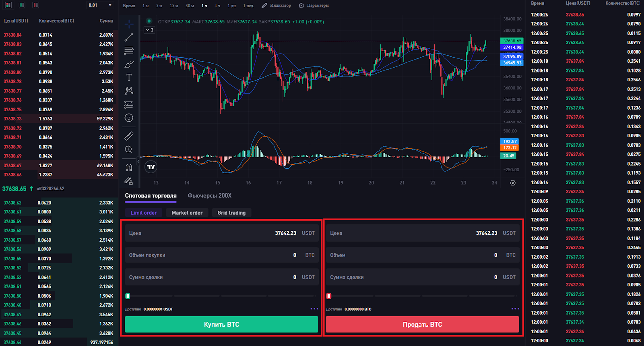Open sell panel three-dots options

[515, 309]
